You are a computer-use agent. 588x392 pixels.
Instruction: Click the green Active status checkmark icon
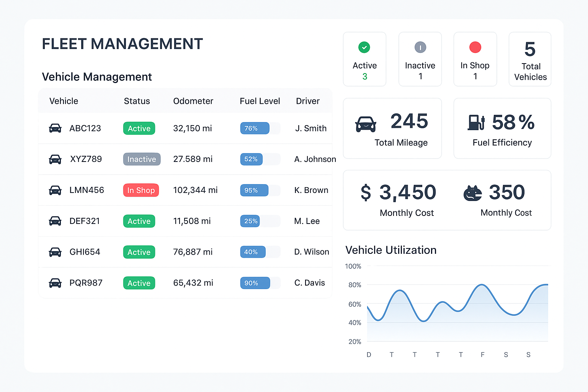(364, 47)
